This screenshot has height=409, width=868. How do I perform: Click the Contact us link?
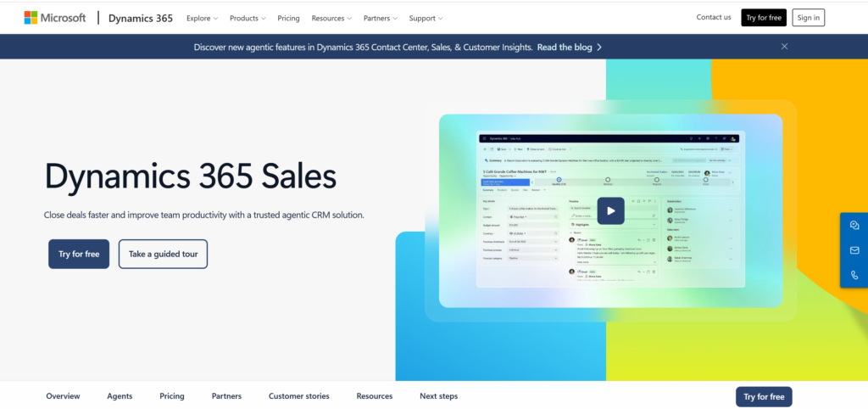pyautogui.click(x=714, y=17)
